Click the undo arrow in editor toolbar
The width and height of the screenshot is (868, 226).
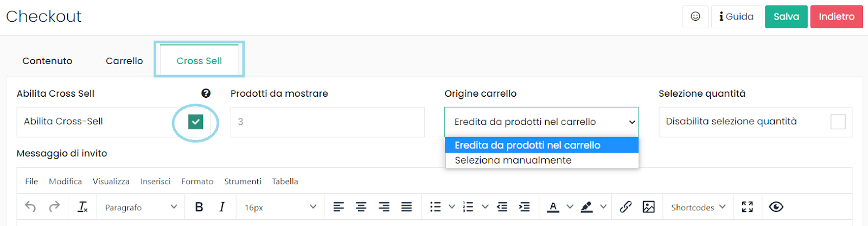[x=30, y=207]
